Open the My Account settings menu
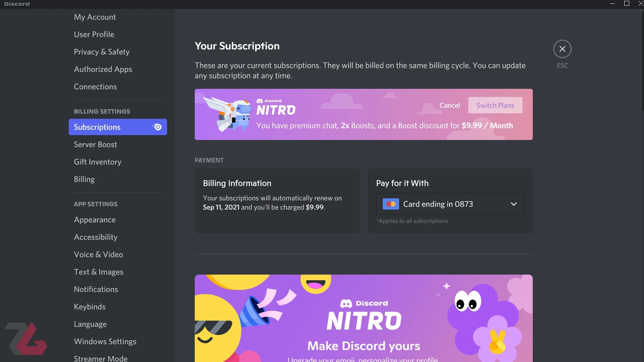Viewport: 644px width, 362px height. (95, 17)
